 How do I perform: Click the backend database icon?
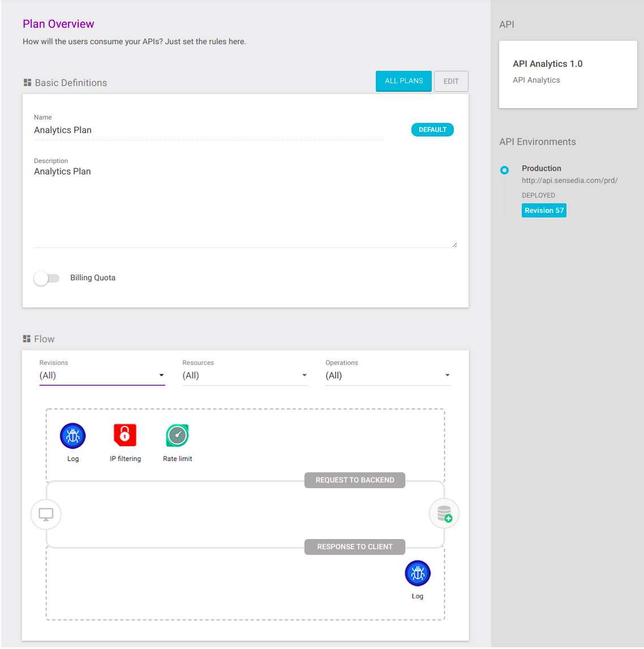(444, 514)
